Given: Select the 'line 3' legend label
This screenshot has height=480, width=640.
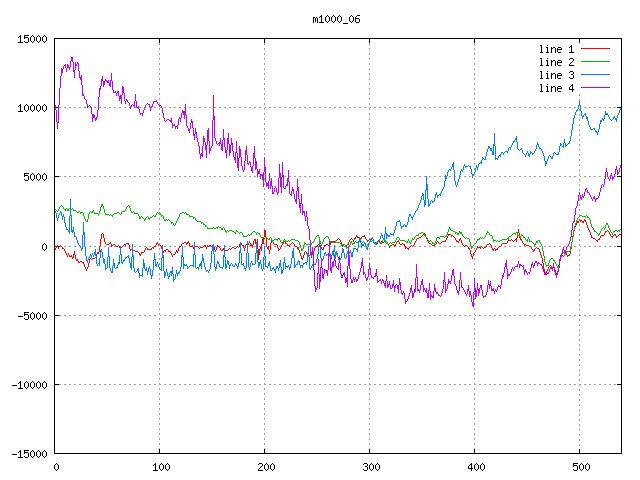Looking at the screenshot, I should (x=557, y=75).
